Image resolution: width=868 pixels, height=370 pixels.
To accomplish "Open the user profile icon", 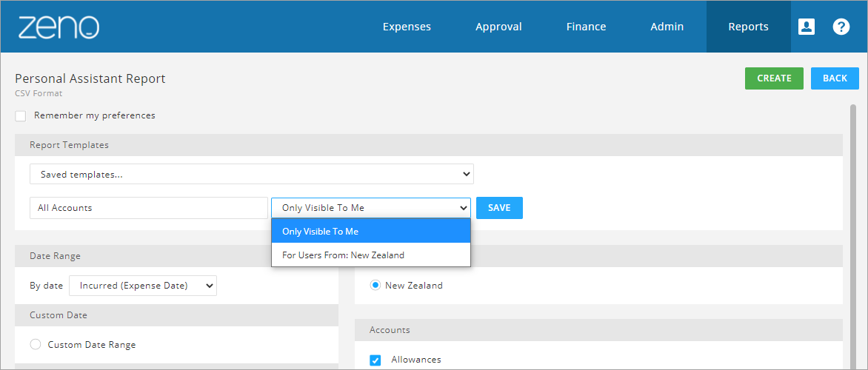I will pos(806,27).
